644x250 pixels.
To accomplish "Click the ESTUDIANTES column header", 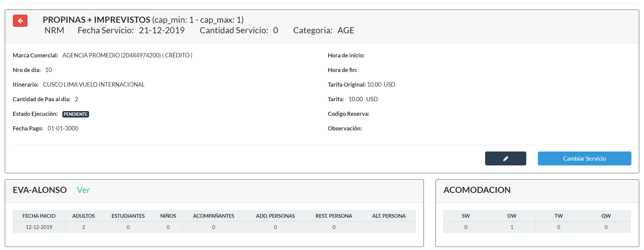I will click(128, 216).
